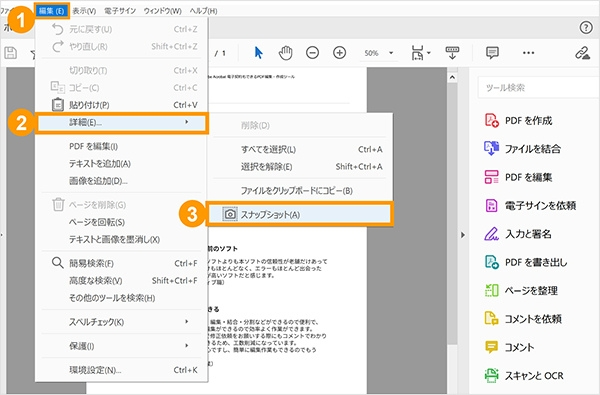Open the 編集(E) menu
The image size is (600, 395).
pyautogui.click(x=51, y=11)
